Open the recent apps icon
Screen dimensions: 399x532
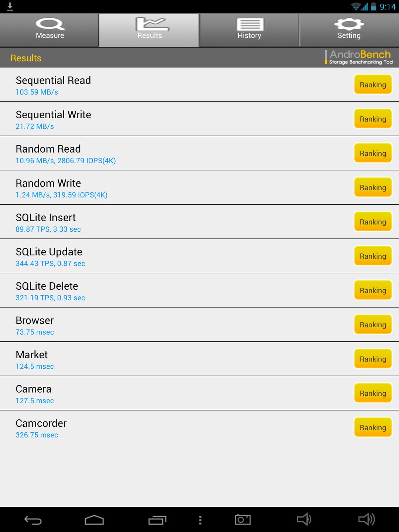click(x=157, y=520)
